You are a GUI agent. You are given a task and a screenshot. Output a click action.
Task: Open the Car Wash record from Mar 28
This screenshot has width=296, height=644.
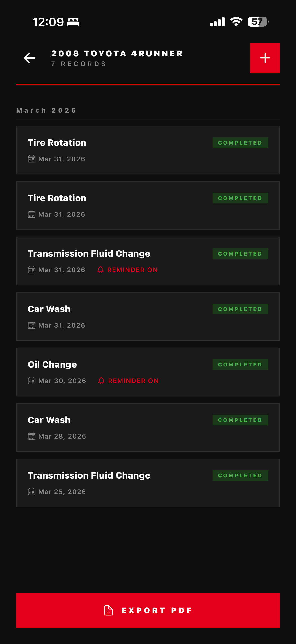[x=148, y=428]
